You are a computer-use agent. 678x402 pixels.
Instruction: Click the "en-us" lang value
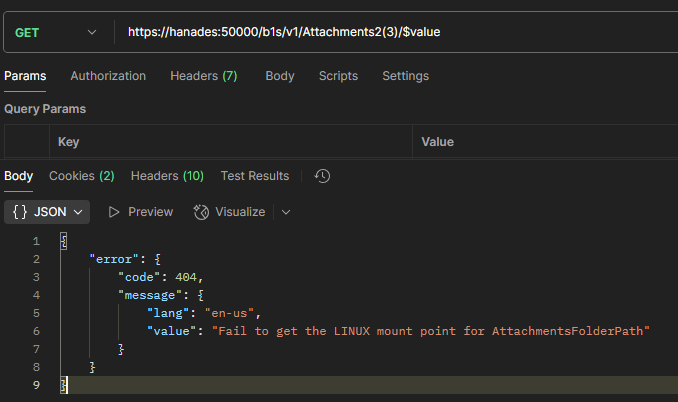pos(229,313)
